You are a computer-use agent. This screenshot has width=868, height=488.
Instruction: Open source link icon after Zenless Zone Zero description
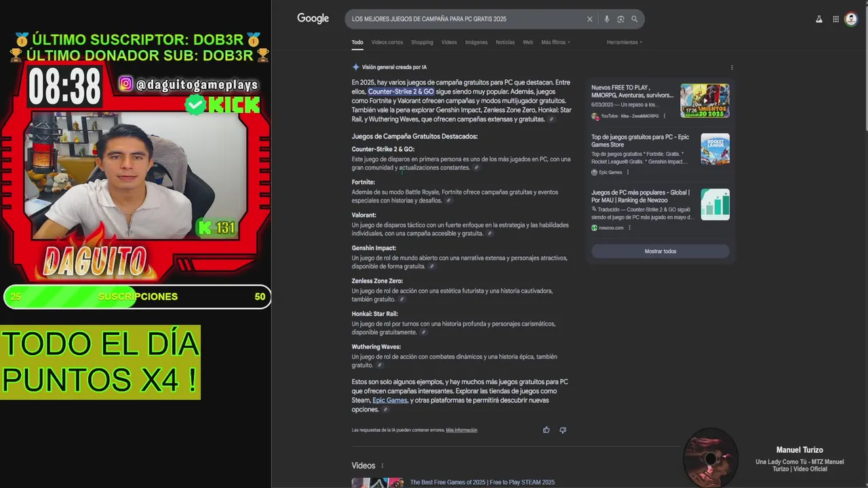tap(401, 299)
